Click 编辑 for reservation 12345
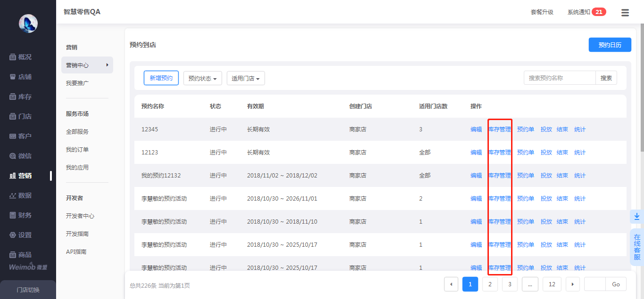The height and width of the screenshot is (299, 644). (476, 129)
